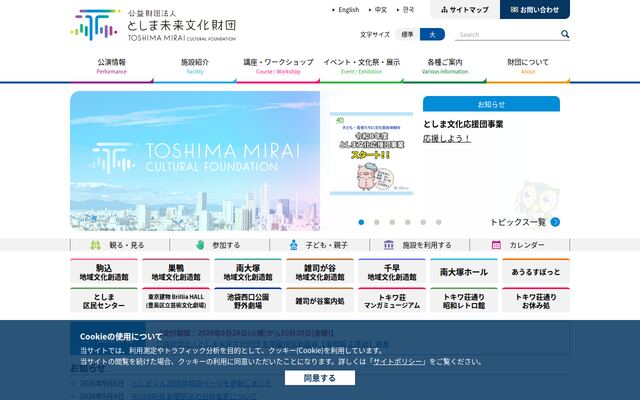The width and height of the screenshot is (640, 400).
Task: Open the 雑司が谷案内処 button
Action: 320,300
